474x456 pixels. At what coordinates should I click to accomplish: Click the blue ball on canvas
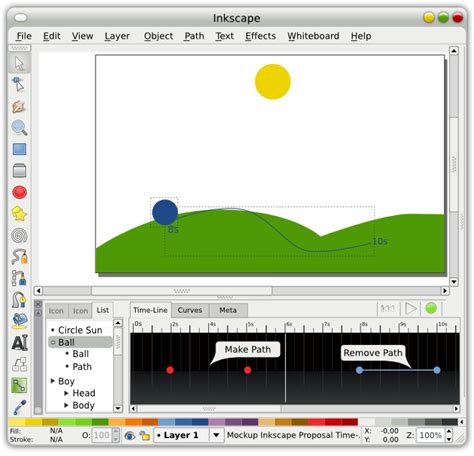pos(165,212)
